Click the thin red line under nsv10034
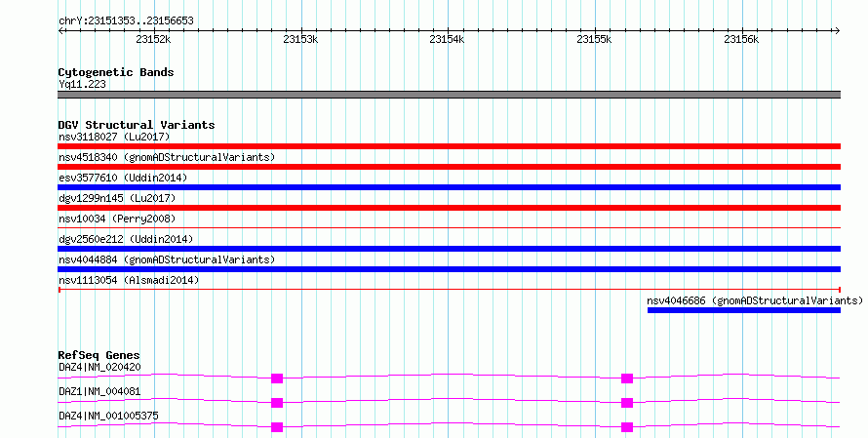Image resolution: width=868 pixels, height=438 pixels. click(449, 227)
